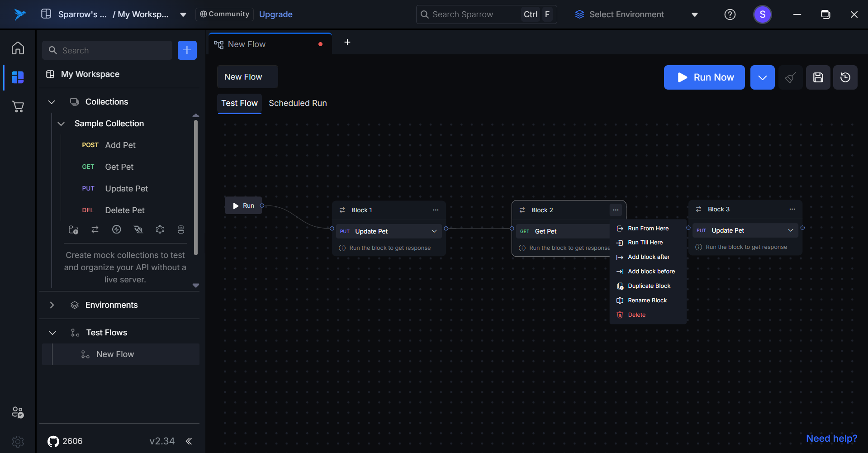Open the Home sidebar icon

[18, 48]
